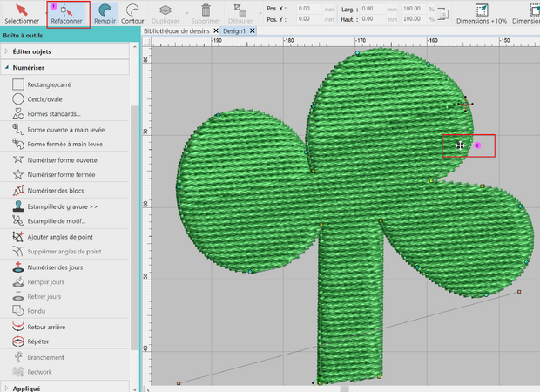Pick the Contour outline tool
Screen dimensions: 540x392
[132, 12]
